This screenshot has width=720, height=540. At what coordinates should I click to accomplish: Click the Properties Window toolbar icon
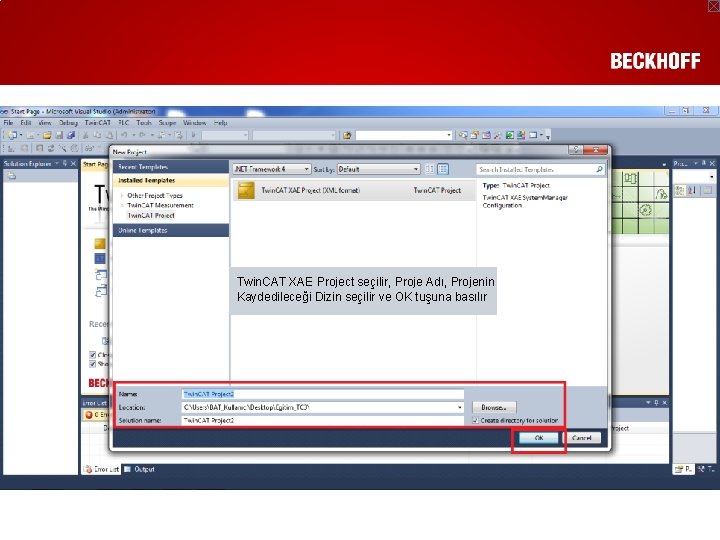475,135
